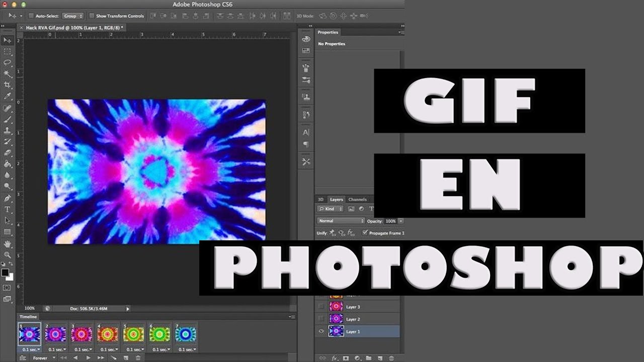Viewport: 644px width, 362px height.
Task: Jump to first frame in timeline
Action: point(63,358)
